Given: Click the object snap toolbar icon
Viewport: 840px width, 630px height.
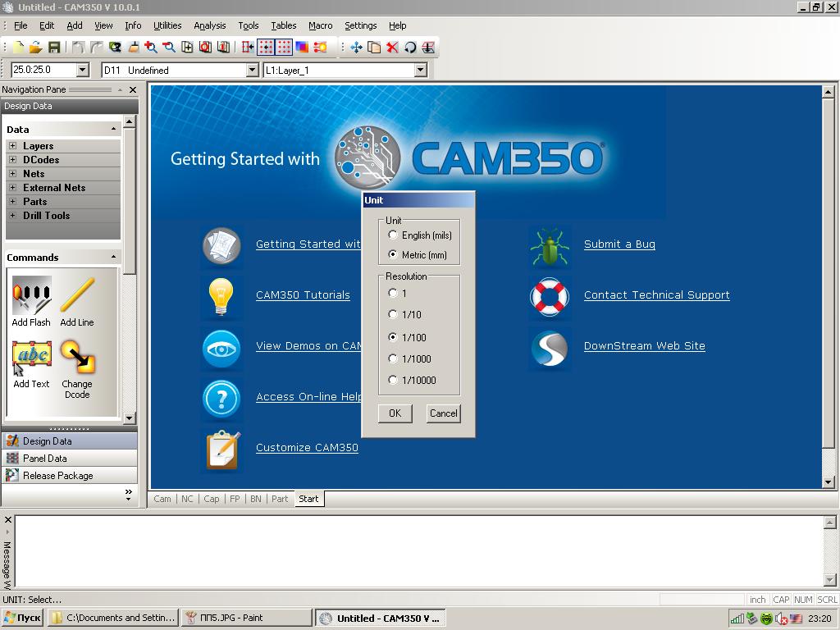Looking at the screenshot, I should 248,47.
